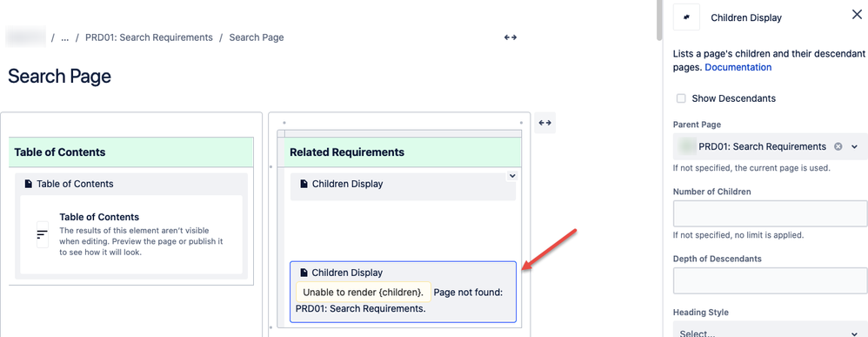Expand the breadcrumb ellipsis
Image resolution: width=868 pixels, height=337 pixels.
pyautogui.click(x=64, y=37)
